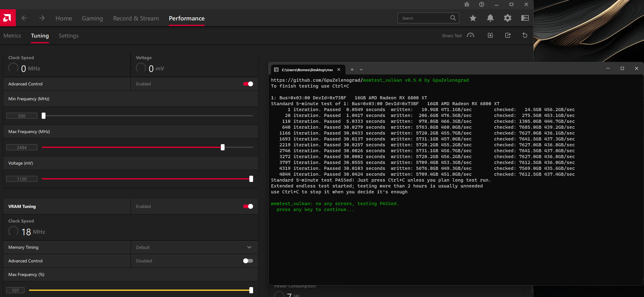This screenshot has width=644, height=297.
Task: Click the VRAM Max Frequency field 107
Action: (x=15, y=290)
